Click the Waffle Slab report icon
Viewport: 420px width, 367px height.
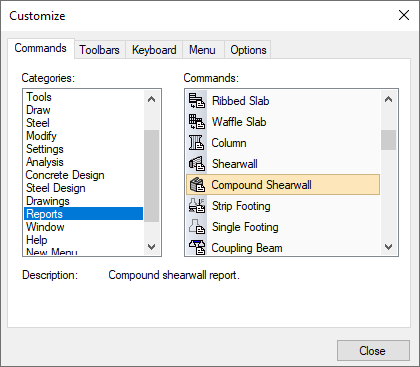197,122
